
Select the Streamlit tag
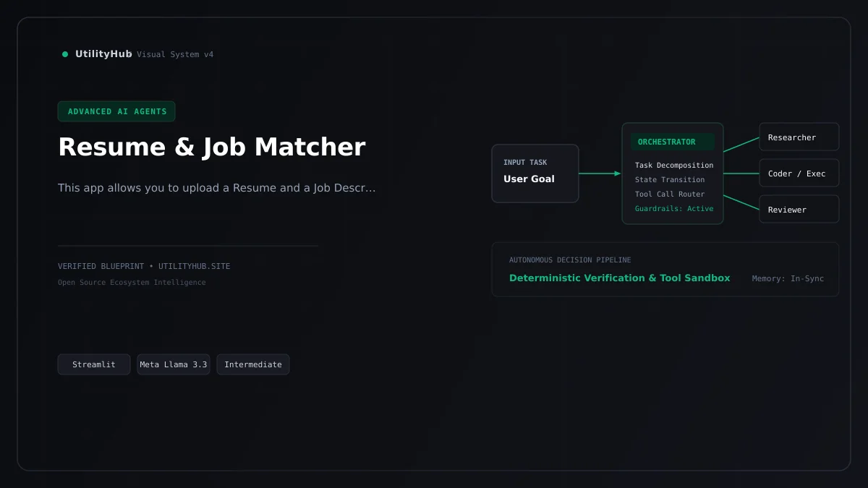94,364
